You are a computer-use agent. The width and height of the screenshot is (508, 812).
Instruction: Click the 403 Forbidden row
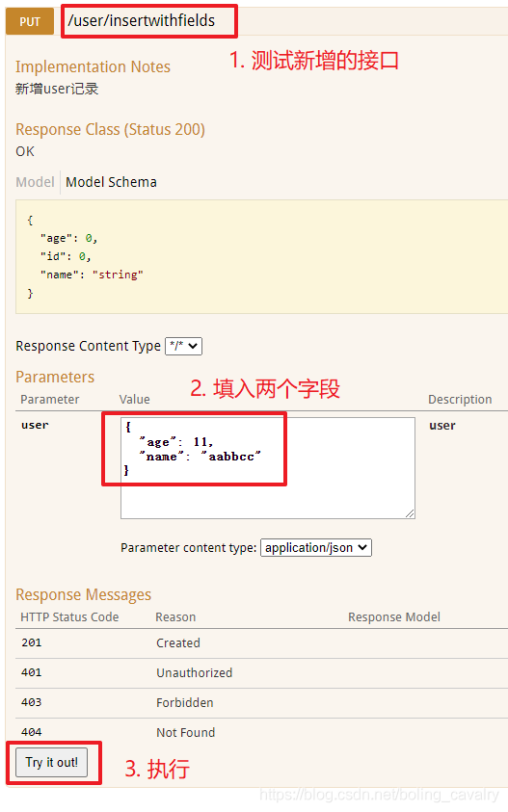pyautogui.click(x=262, y=703)
